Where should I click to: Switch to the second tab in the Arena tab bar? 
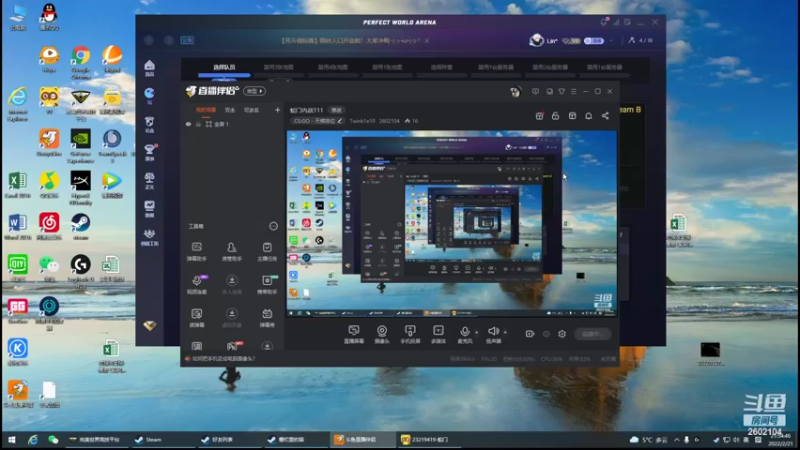279,67
